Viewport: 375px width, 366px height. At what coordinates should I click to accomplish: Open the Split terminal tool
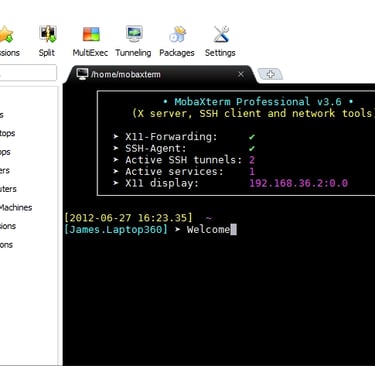[x=47, y=41]
